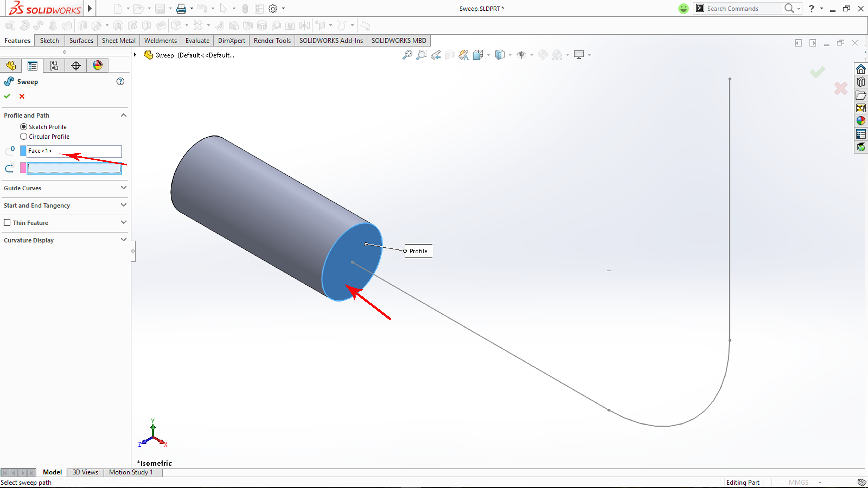Enable the Thin Feature checkbox
This screenshot has height=488, width=868.
point(7,223)
